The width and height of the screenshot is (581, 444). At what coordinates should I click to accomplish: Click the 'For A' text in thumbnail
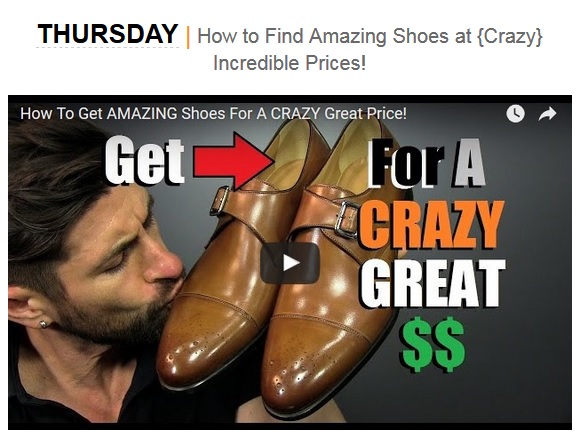tap(427, 162)
